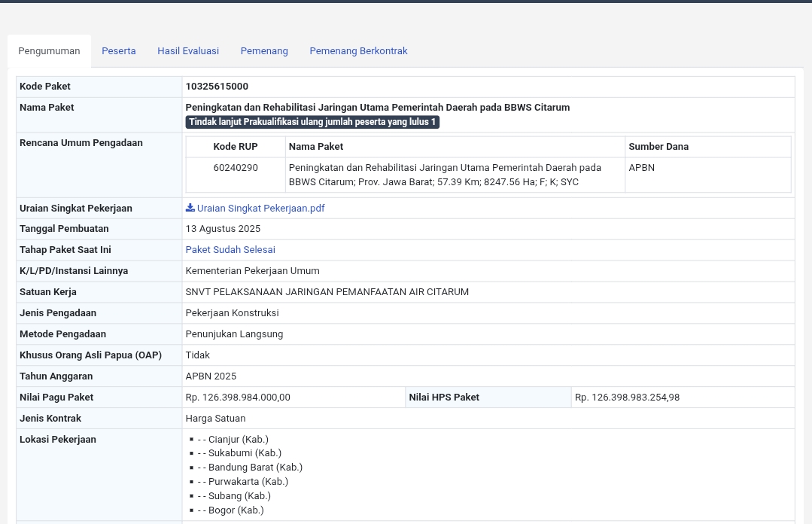The image size is (812, 524).
Task: Click the Pengumuman tab
Action: click(49, 51)
